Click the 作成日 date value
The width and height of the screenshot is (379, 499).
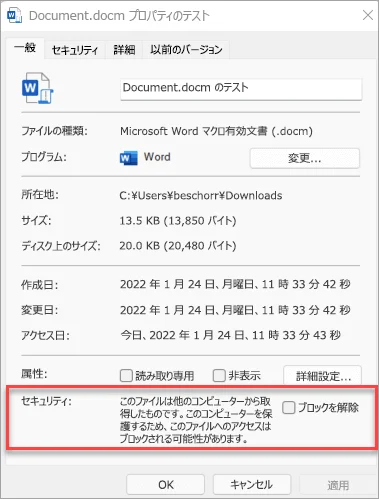click(235, 284)
